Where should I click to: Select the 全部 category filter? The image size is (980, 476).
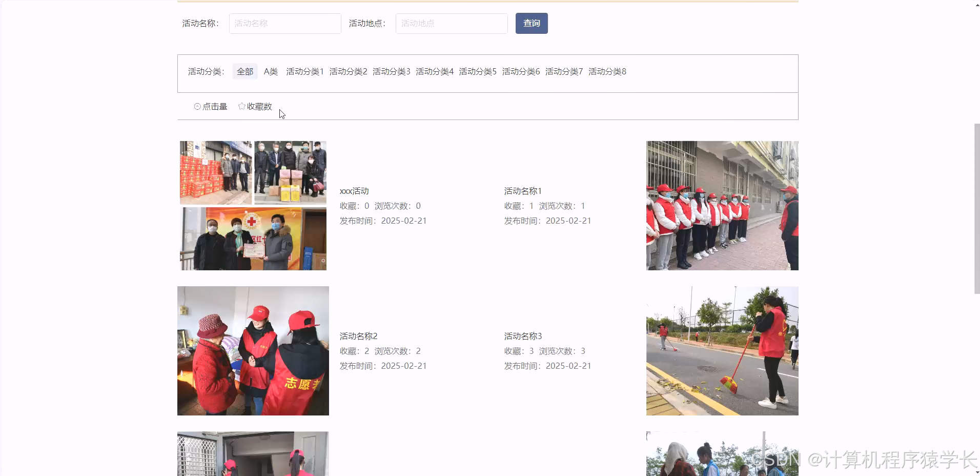click(244, 71)
